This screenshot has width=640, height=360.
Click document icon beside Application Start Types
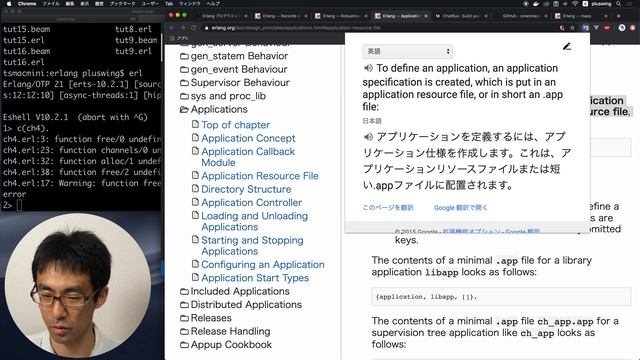(195, 278)
